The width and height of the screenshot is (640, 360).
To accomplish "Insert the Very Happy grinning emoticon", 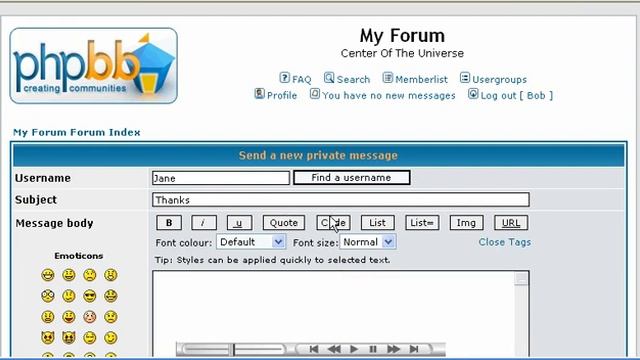I will (48, 275).
